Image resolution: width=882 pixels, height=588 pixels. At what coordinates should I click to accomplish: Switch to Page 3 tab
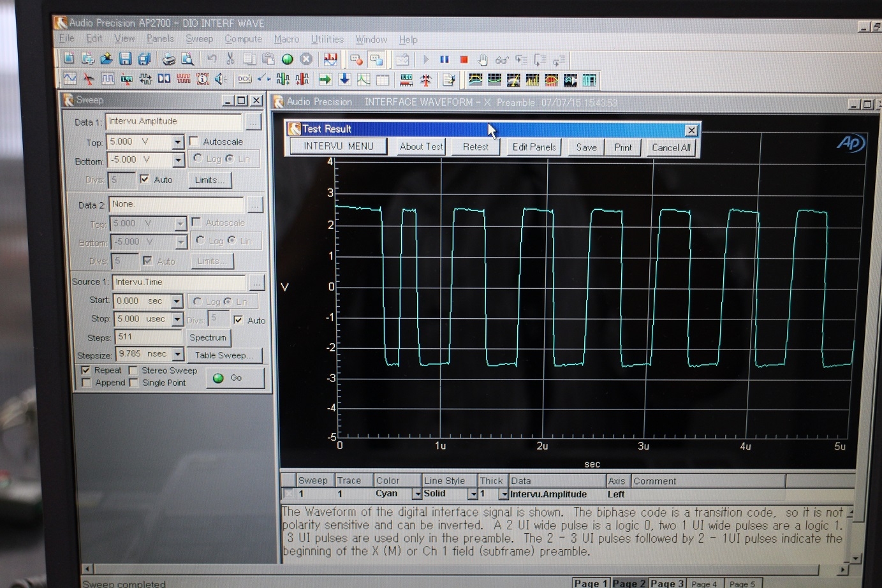coord(667,583)
